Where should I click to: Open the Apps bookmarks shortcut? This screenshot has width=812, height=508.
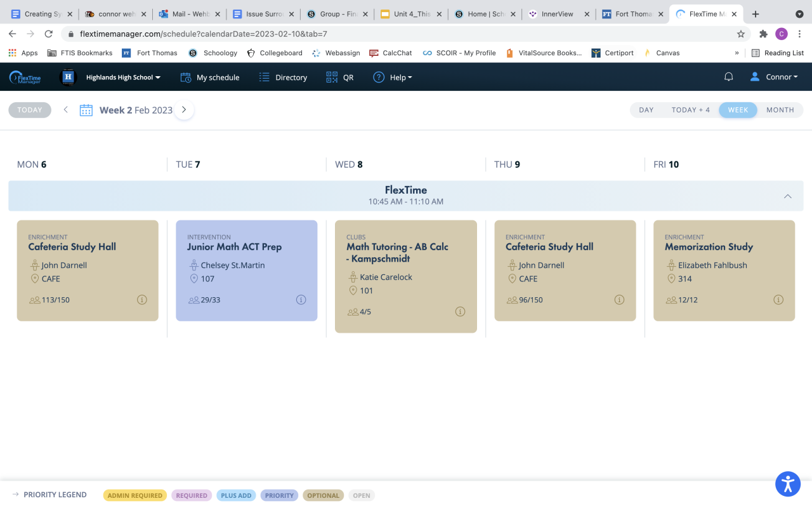[x=23, y=53]
